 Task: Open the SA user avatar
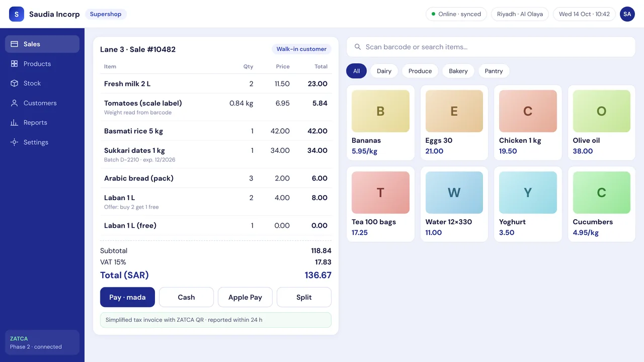(x=627, y=14)
